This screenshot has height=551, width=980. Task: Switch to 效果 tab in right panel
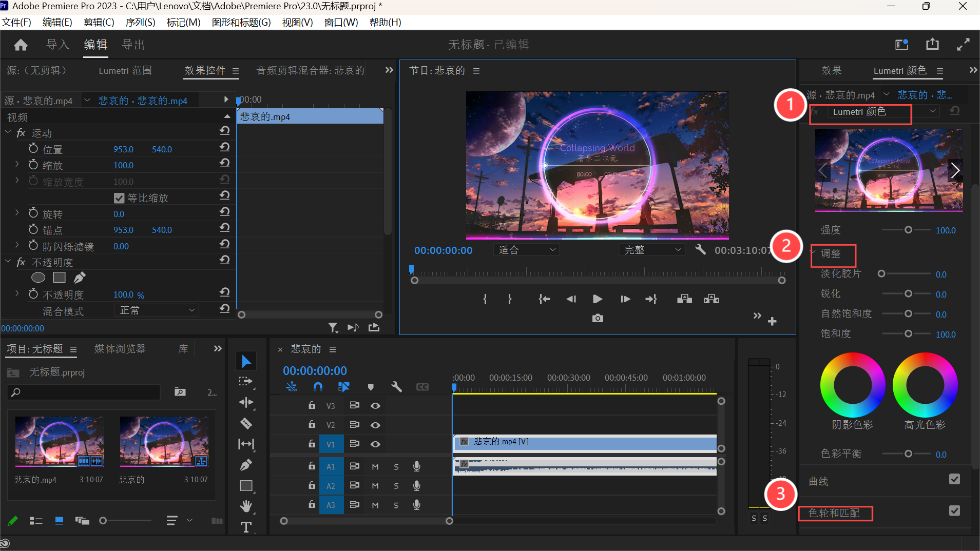[832, 70]
